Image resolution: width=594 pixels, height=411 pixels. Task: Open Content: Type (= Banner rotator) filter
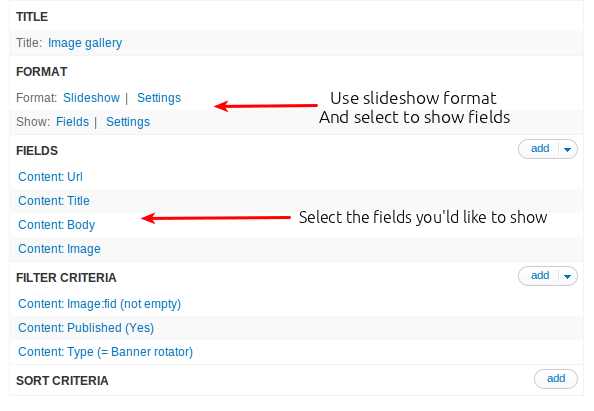pyautogui.click(x=105, y=352)
